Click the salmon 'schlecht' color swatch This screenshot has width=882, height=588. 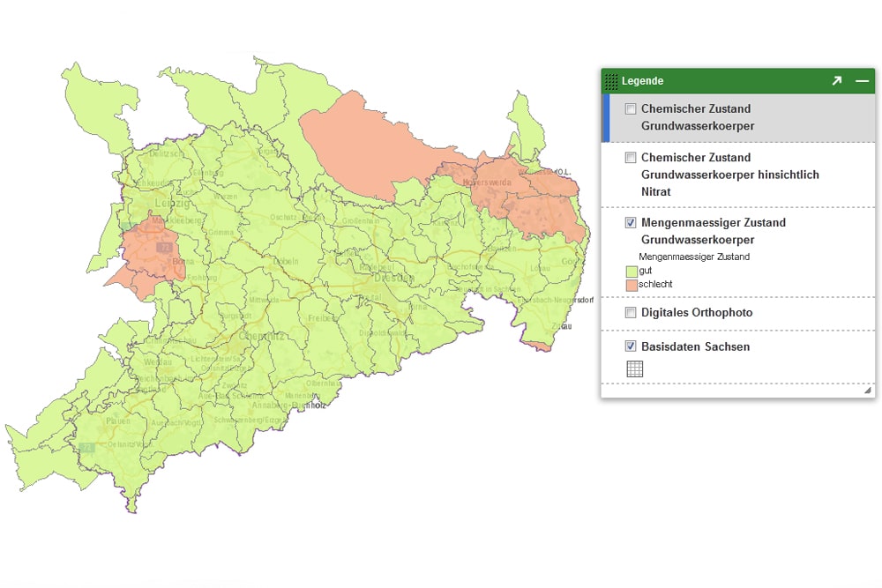(x=632, y=285)
